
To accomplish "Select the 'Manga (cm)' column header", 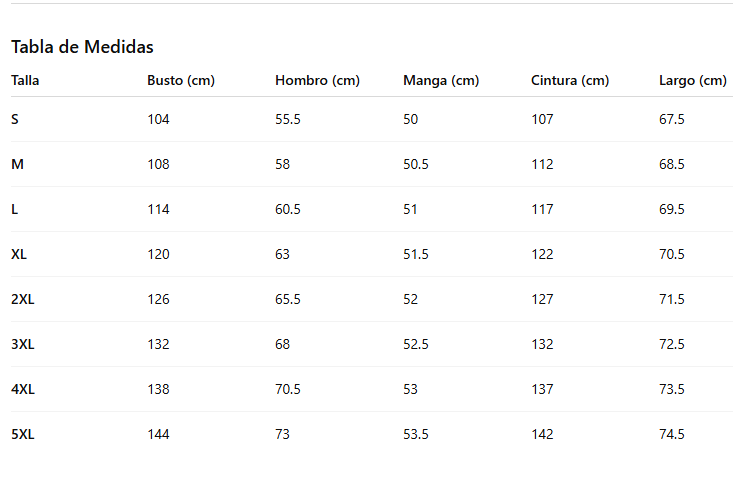I will [441, 80].
